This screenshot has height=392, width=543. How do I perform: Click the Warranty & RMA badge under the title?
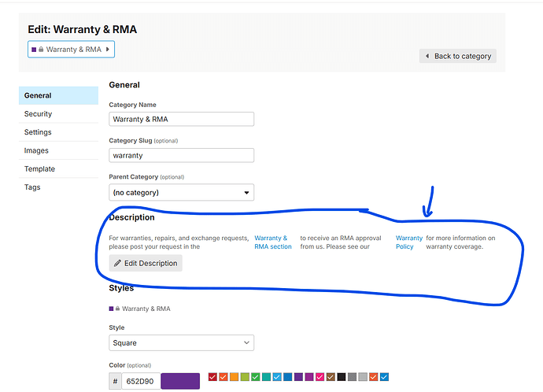click(71, 50)
